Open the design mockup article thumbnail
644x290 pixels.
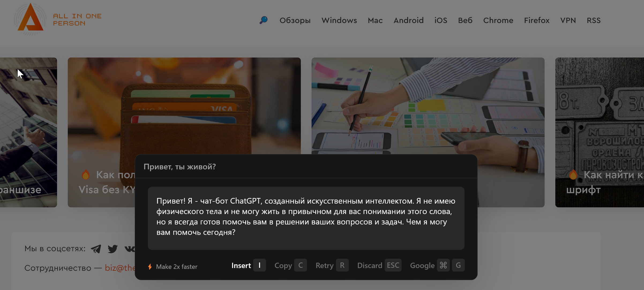(428, 106)
